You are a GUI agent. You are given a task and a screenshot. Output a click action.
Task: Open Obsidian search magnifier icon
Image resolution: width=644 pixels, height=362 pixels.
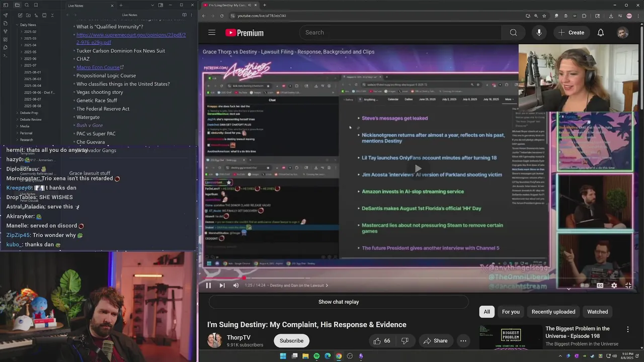click(x=27, y=5)
